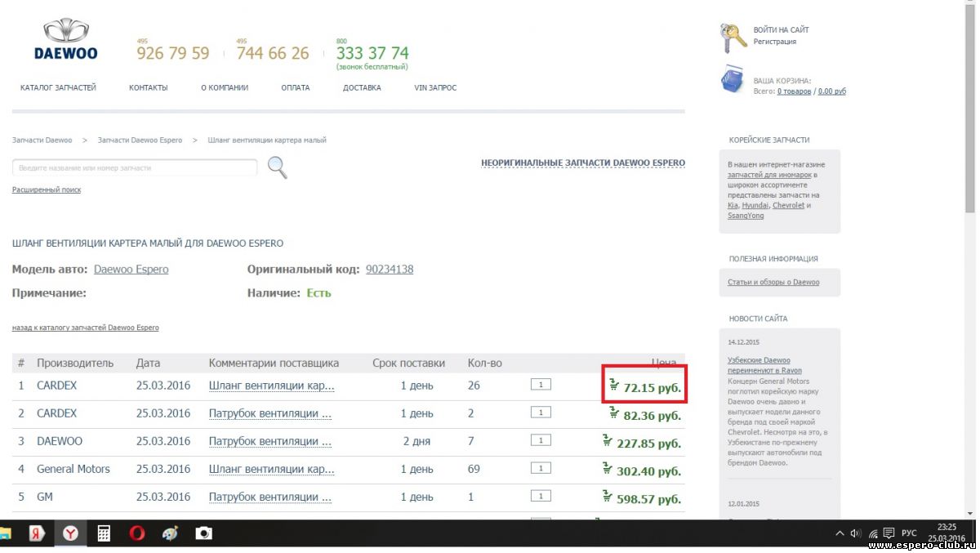This screenshot has width=980, height=553.
Task: Click the Срок поставки column header
Action: coord(408,363)
